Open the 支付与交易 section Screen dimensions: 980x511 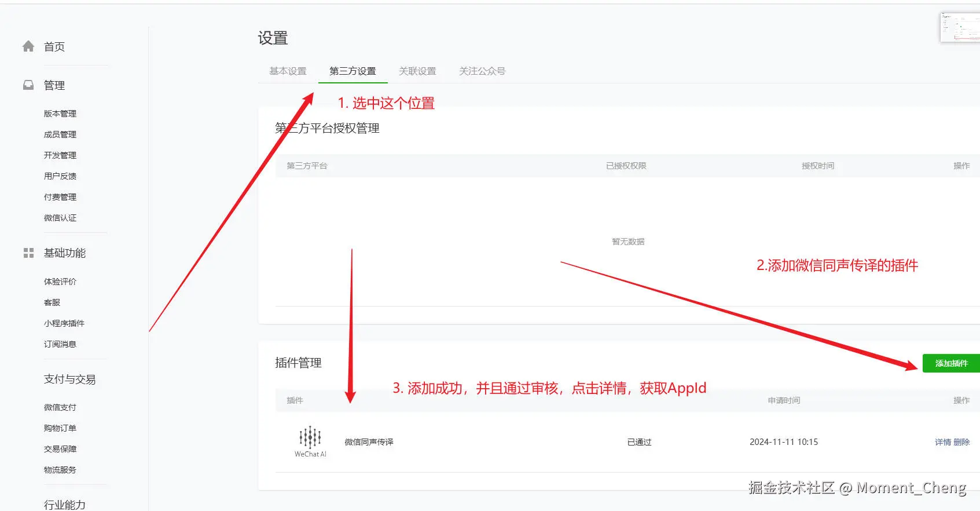[x=70, y=379]
